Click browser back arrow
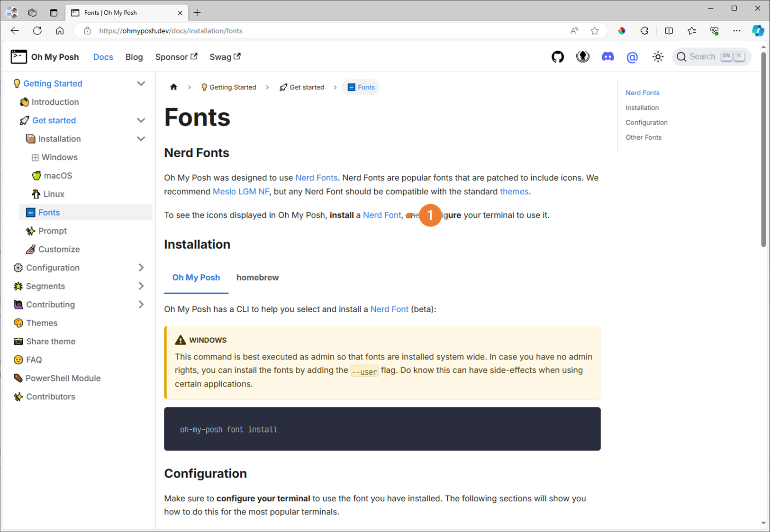This screenshot has width=770, height=532. point(15,31)
